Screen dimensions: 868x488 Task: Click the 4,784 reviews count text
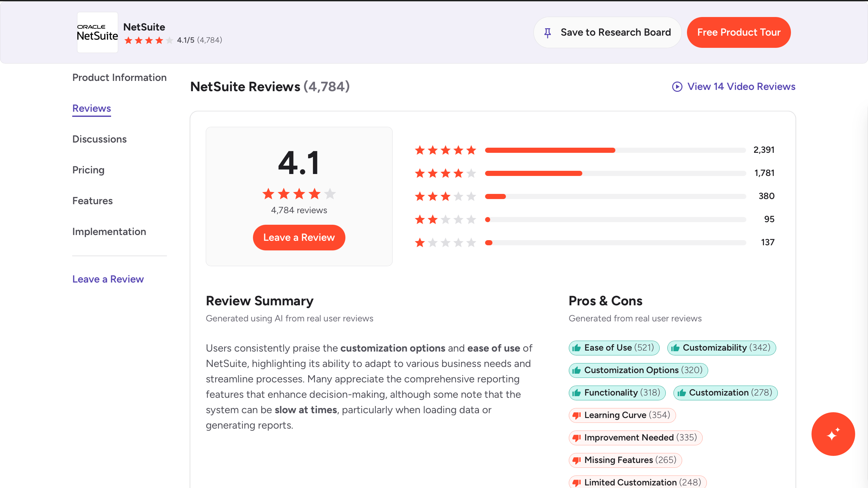pos(299,210)
